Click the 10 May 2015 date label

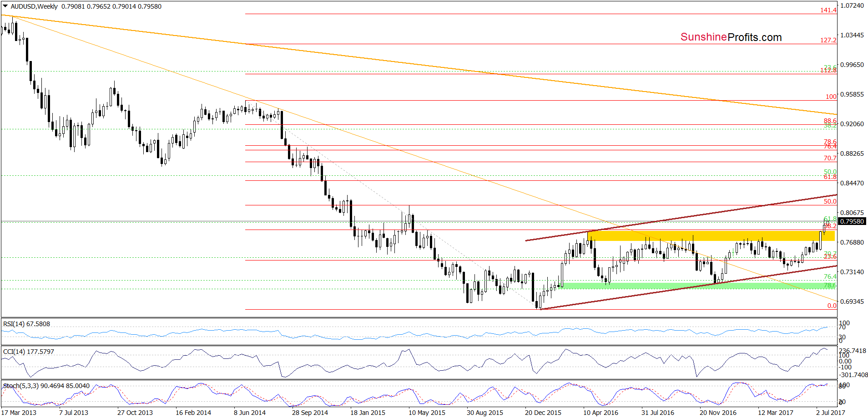427,413
